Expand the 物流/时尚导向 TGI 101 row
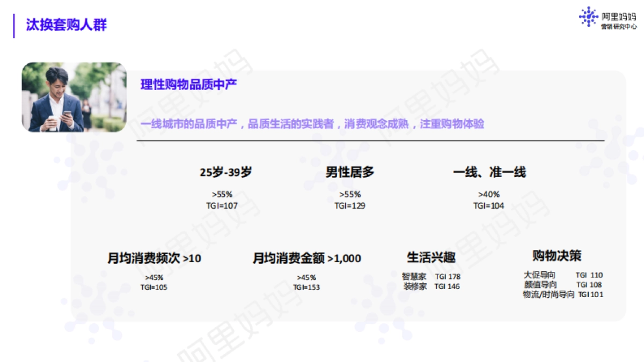 (562, 294)
